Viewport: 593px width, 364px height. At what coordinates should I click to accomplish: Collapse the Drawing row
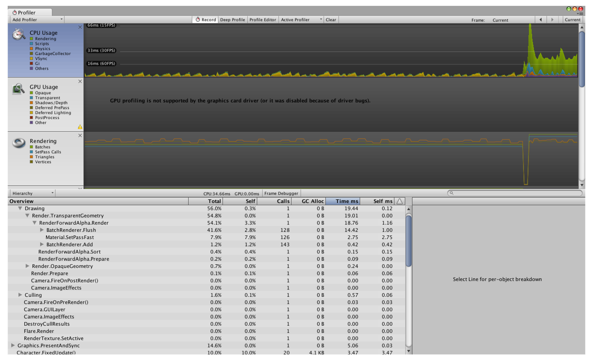click(20, 208)
